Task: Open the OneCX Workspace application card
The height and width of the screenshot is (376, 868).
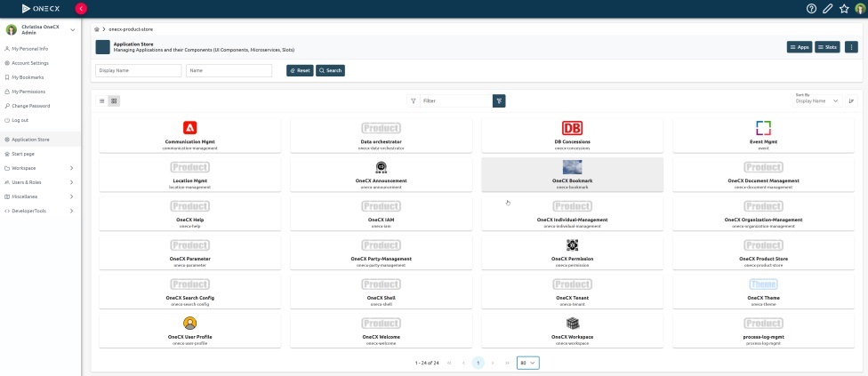Action: pyautogui.click(x=572, y=329)
